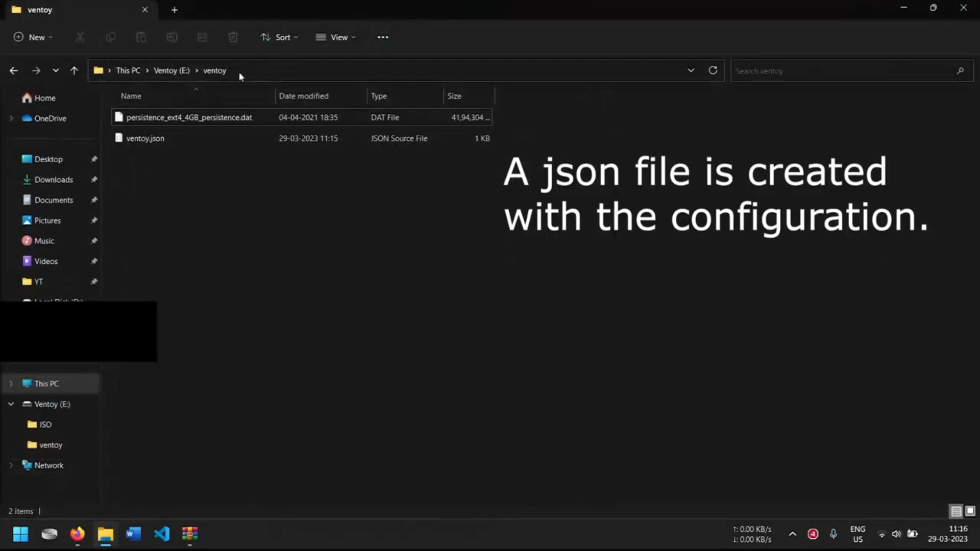The image size is (980, 551).
Task: Open Visual Studio Code from taskbar
Action: (x=161, y=534)
